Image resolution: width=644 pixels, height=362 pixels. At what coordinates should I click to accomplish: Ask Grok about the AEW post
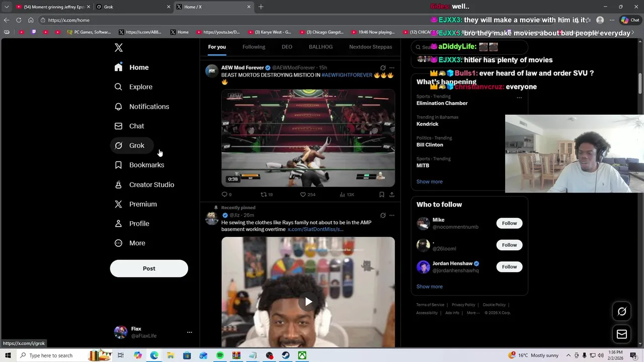point(383,68)
